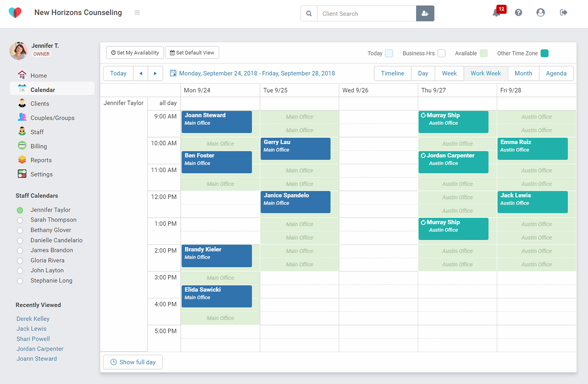Screen dimensions: 588x384
Task: Open the Agenda view tab
Action: click(x=556, y=73)
